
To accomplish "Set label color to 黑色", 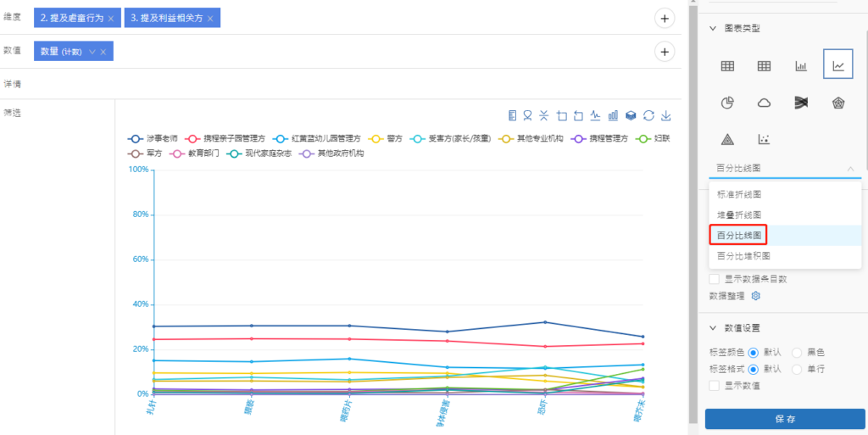I will 797,352.
